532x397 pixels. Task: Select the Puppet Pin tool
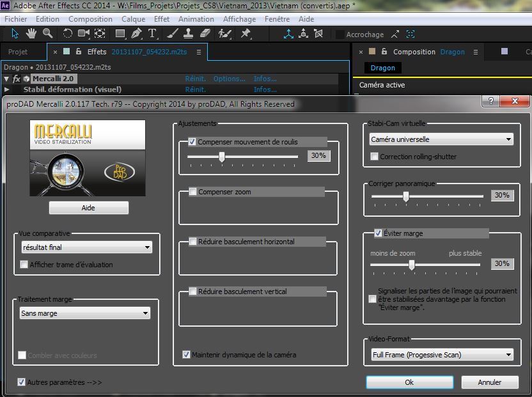(246, 34)
